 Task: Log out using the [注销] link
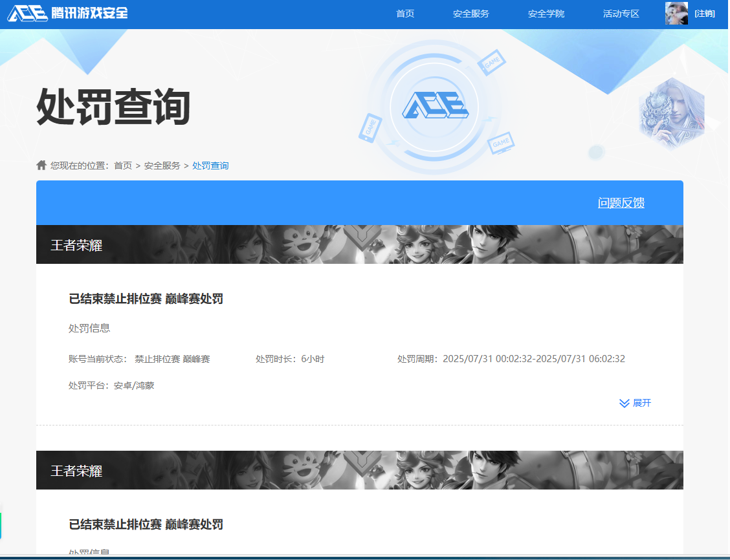click(x=704, y=14)
